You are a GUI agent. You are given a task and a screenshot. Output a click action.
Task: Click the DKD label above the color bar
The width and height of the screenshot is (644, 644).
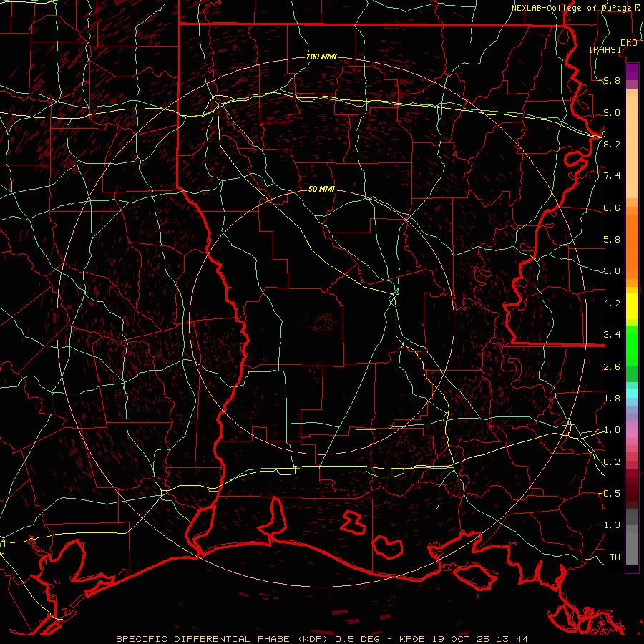point(629,43)
